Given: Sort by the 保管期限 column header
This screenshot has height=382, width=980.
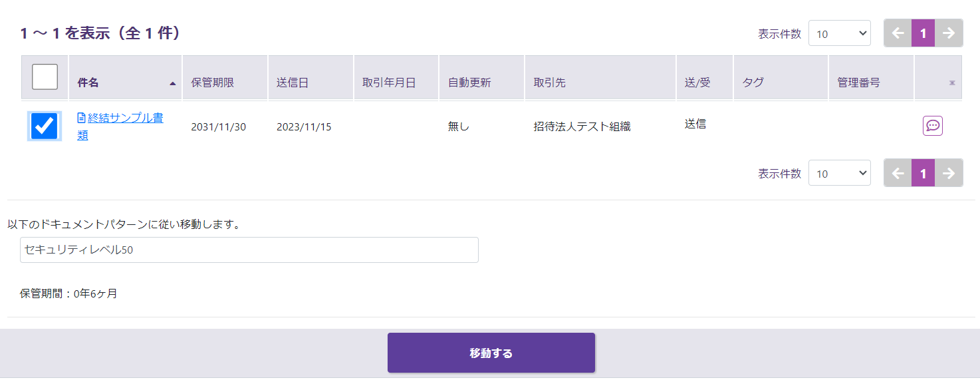Looking at the screenshot, I should [x=212, y=83].
